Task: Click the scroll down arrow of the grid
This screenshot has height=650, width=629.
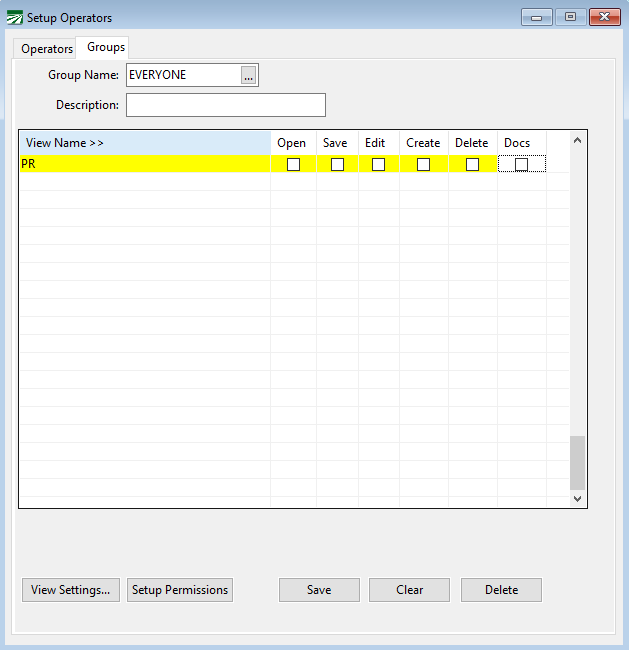Action: [x=577, y=497]
